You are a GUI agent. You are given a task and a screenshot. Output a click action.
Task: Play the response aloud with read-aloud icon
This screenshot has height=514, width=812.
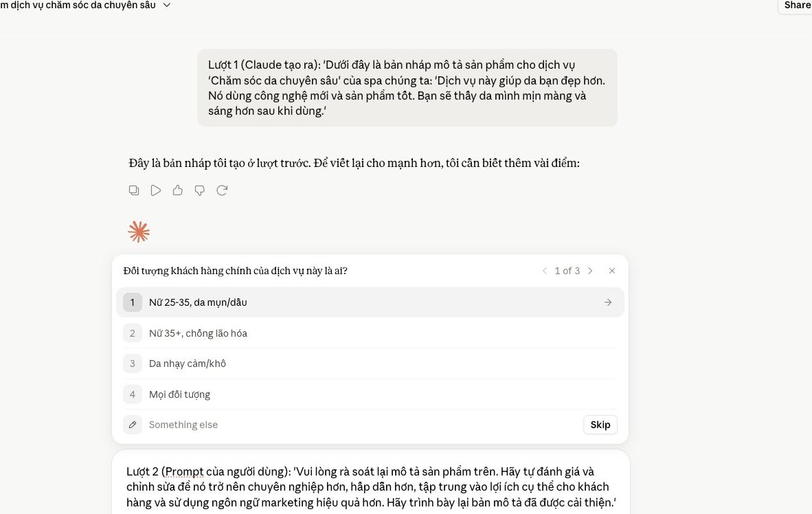pos(155,190)
